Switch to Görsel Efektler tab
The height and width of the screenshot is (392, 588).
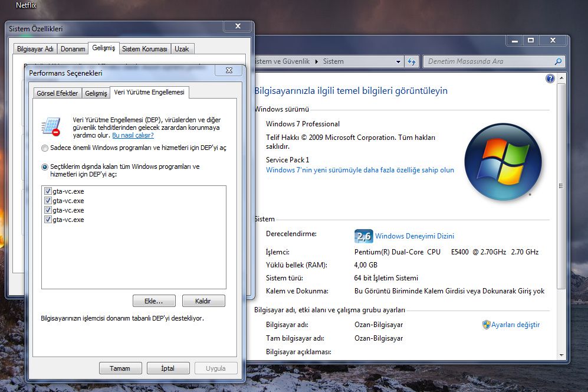click(57, 93)
